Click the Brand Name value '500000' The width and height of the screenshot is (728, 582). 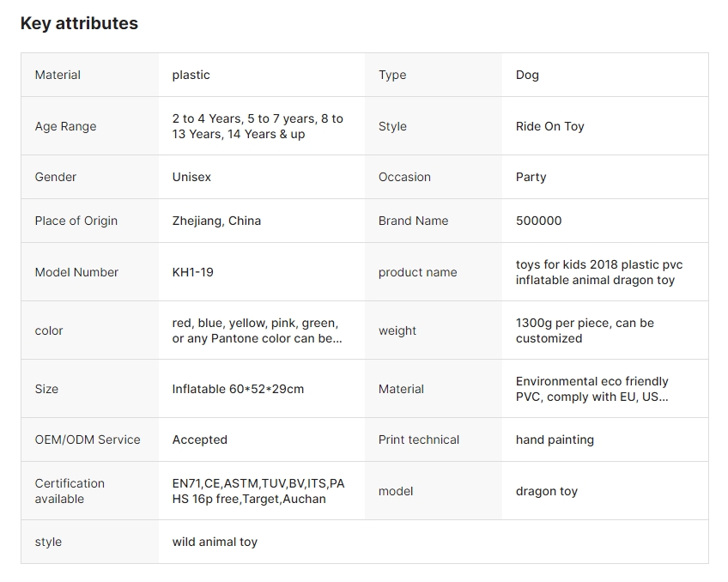(538, 221)
